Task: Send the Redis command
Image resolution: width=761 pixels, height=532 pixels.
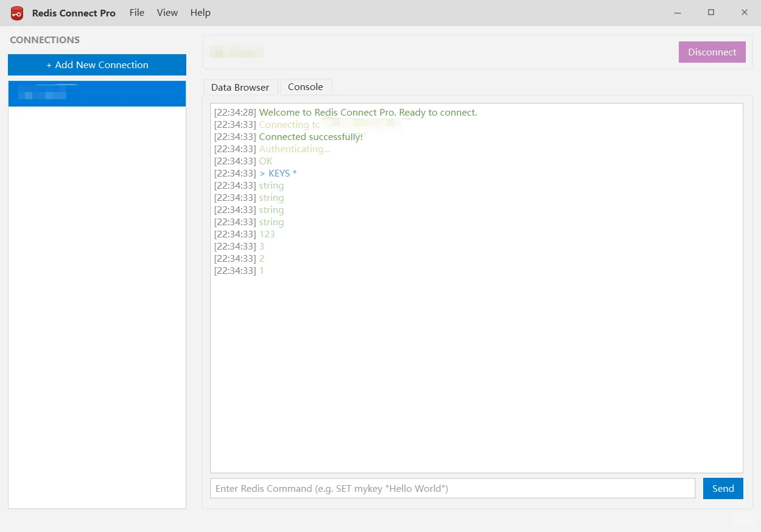Action: coord(723,488)
